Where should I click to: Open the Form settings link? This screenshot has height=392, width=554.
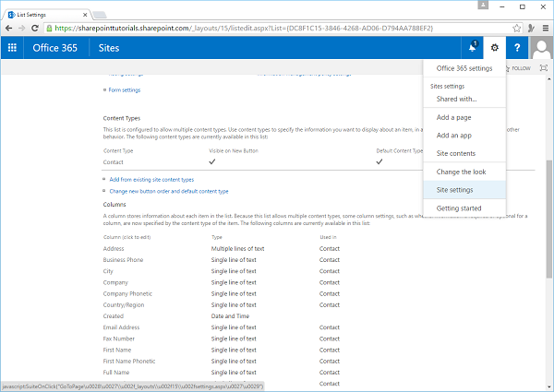pyautogui.click(x=125, y=90)
